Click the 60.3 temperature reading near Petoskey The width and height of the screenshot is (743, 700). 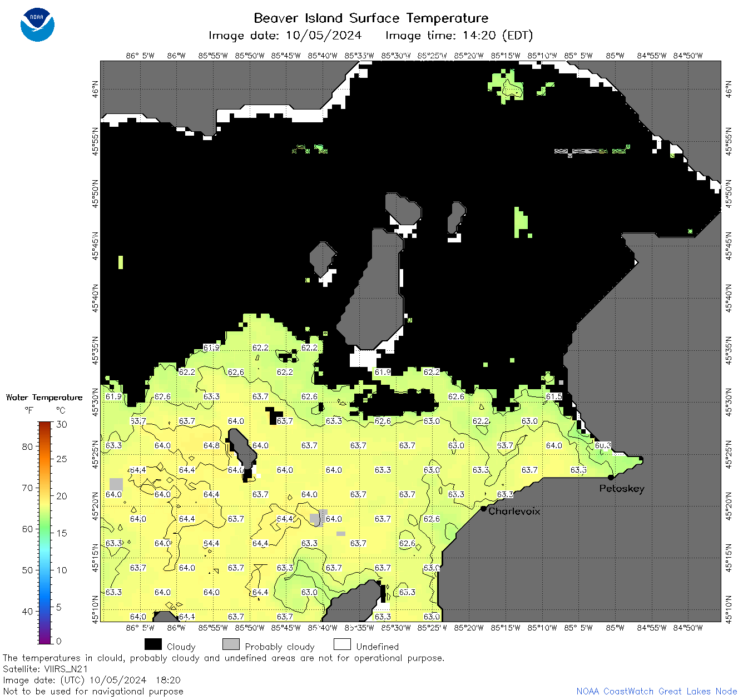coord(603,445)
